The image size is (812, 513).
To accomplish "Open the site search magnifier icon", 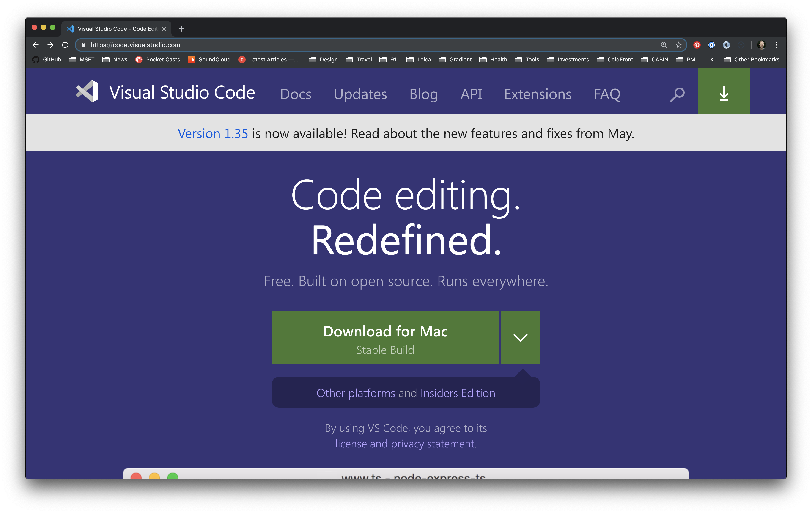I will point(677,94).
